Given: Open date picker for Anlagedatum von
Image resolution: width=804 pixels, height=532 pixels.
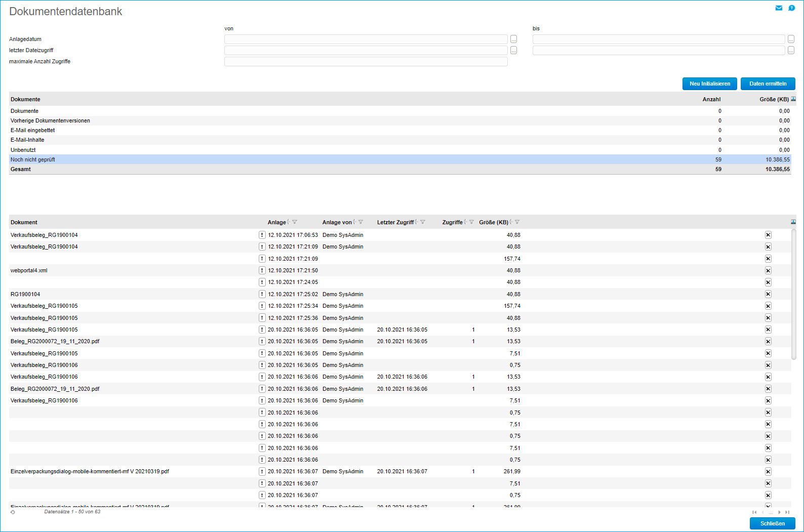Looking at the screenshot, I should pyautogui.click(x=513, y=39).
